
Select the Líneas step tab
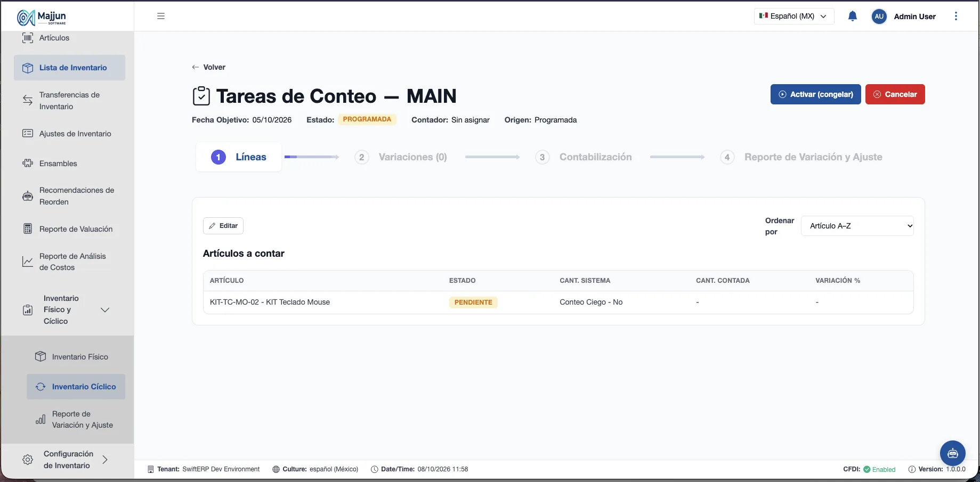[x=239, y=157]
